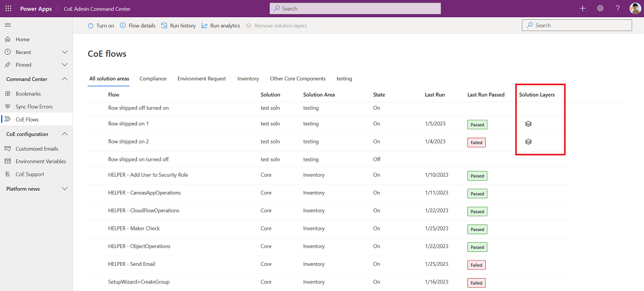Click Remove solution layers command
644x291 pixels.
pos(276,26)
